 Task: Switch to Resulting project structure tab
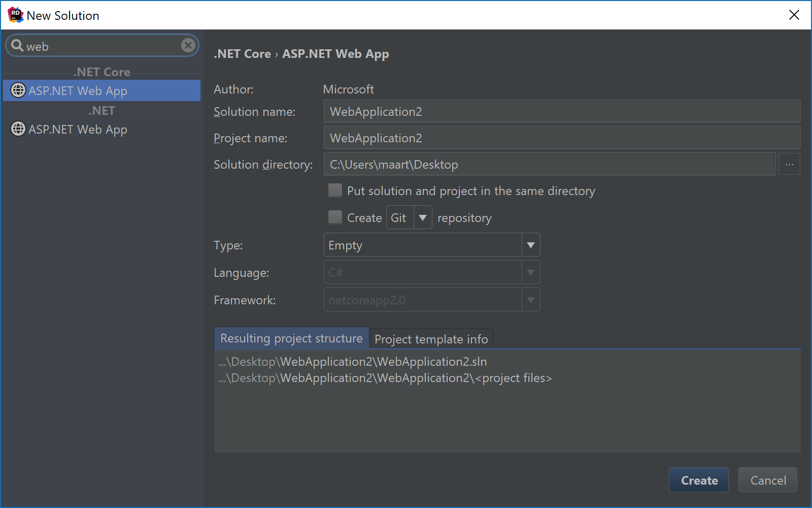tap(291, 338)
